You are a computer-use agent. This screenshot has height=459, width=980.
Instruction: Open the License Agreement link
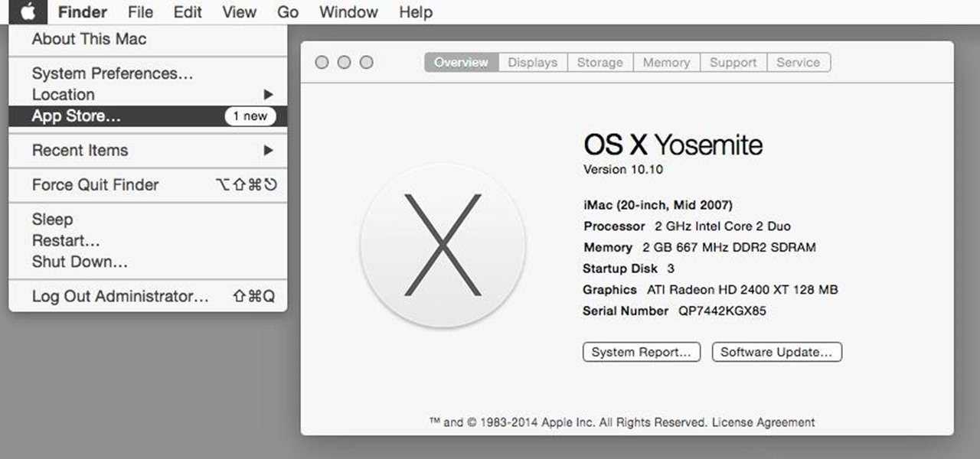click(763, 422)
